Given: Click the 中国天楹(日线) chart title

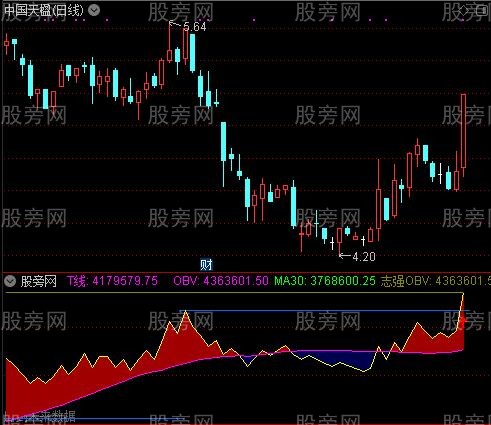Looking at the screenshot, I should (43, 10).
